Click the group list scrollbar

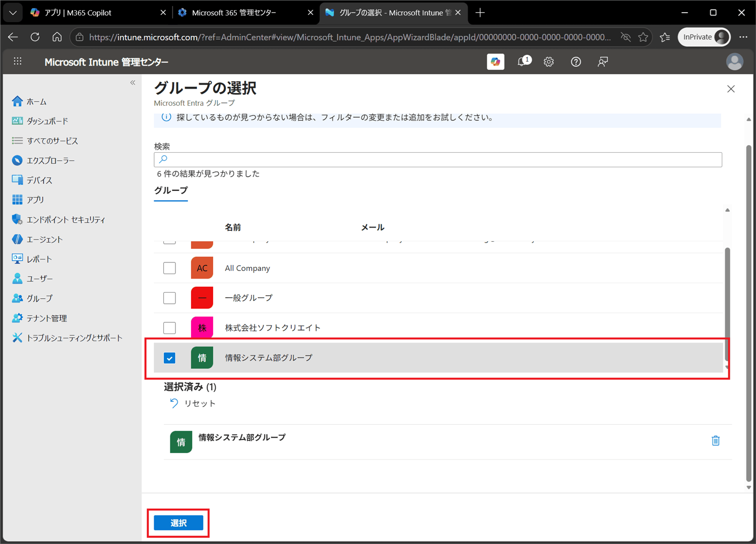pos(727,304)
